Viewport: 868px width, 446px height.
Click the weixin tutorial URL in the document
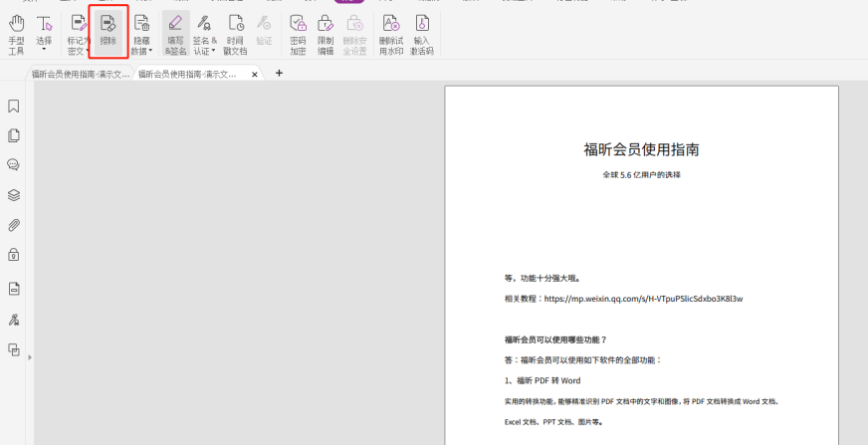643,299
